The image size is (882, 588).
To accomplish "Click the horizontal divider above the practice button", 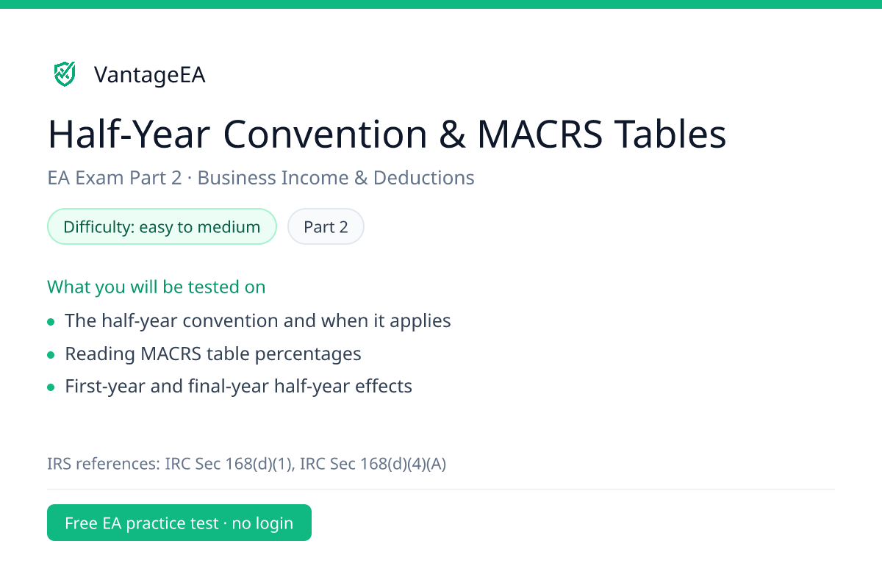I will (x=441, y=489).
